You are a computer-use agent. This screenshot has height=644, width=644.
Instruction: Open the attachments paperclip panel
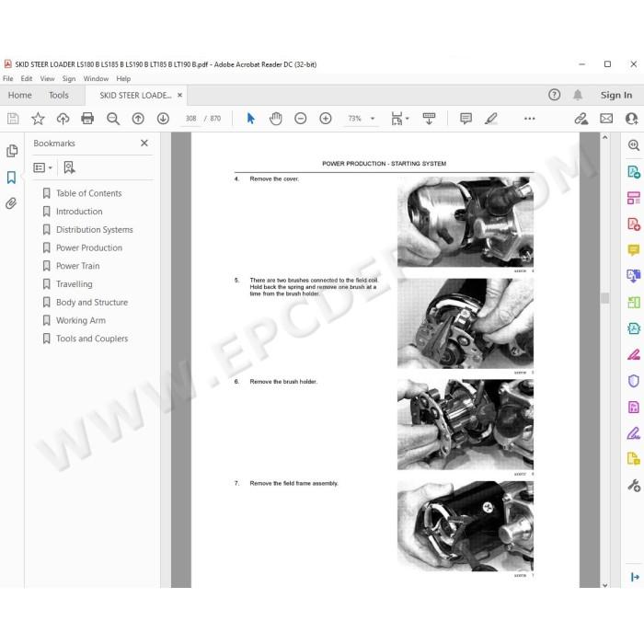pos(11,203)
